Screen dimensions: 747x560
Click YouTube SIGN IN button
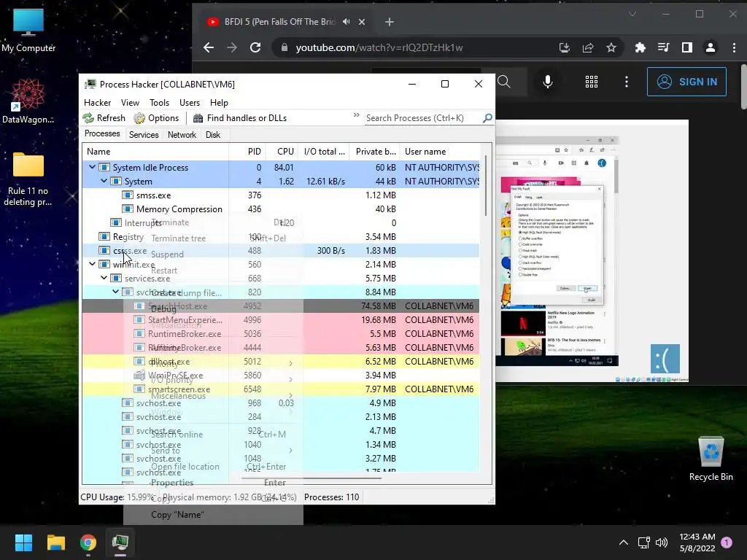pyautogui.click(x=686, y=82)
